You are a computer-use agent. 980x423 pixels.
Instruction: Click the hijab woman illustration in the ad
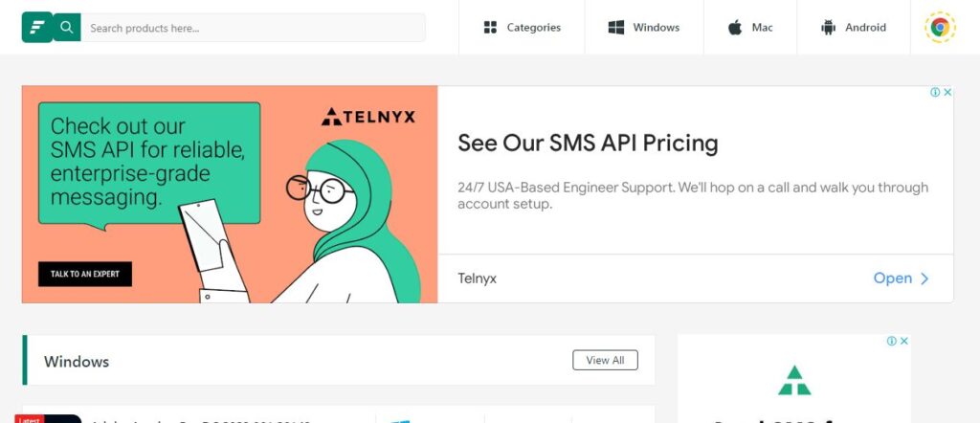(354, 220)
